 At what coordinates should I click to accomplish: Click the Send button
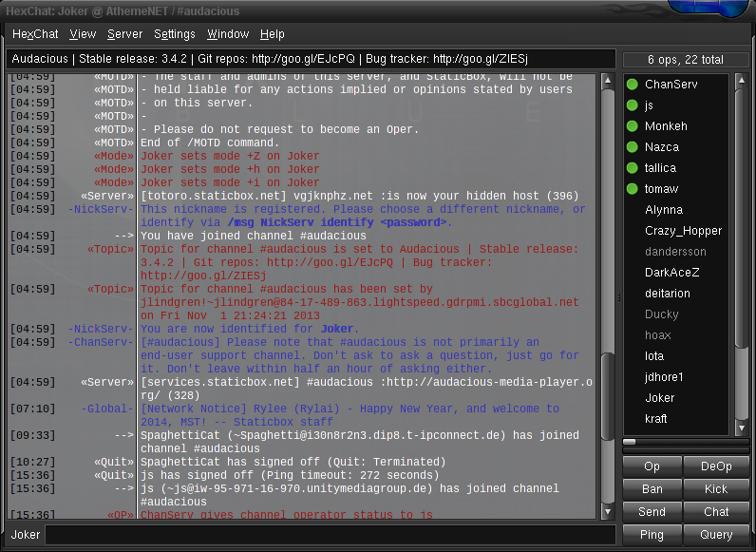point(652,512)
